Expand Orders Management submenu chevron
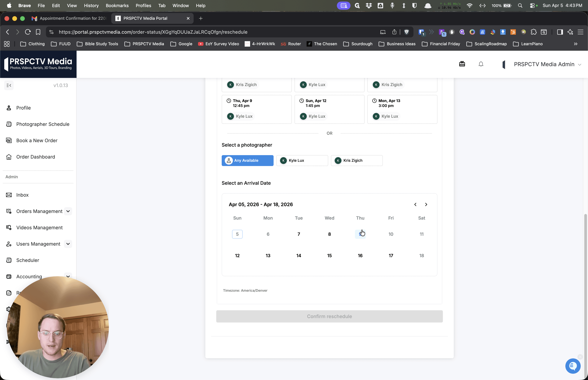 tap(68, 211)
